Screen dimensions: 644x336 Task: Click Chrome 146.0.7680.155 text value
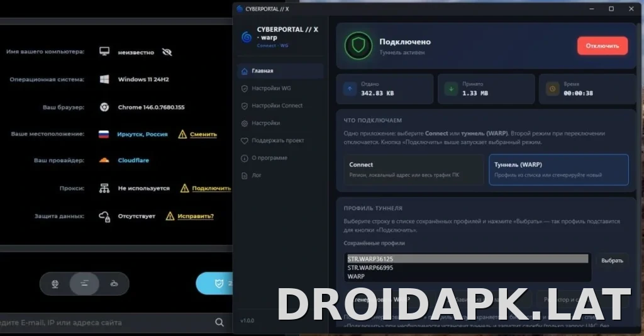coord(151,107)
